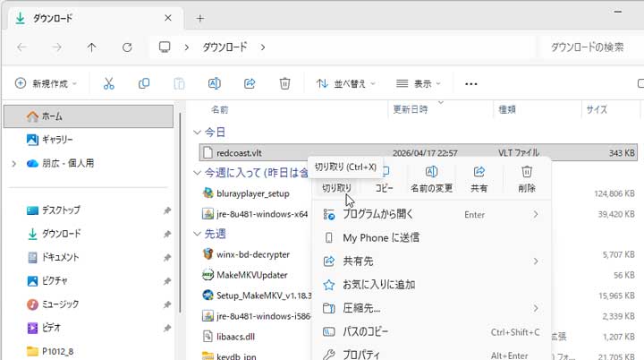Click the Rename icon in toolbar

(215, 83)
